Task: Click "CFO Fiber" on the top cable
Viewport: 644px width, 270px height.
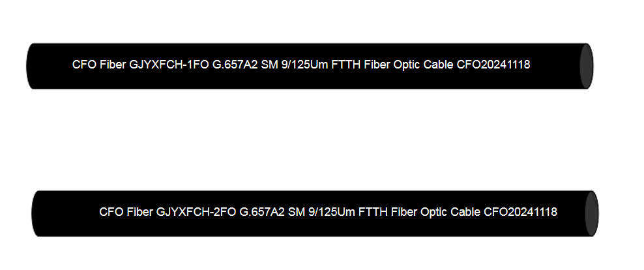Action: (x=99, y=65)
